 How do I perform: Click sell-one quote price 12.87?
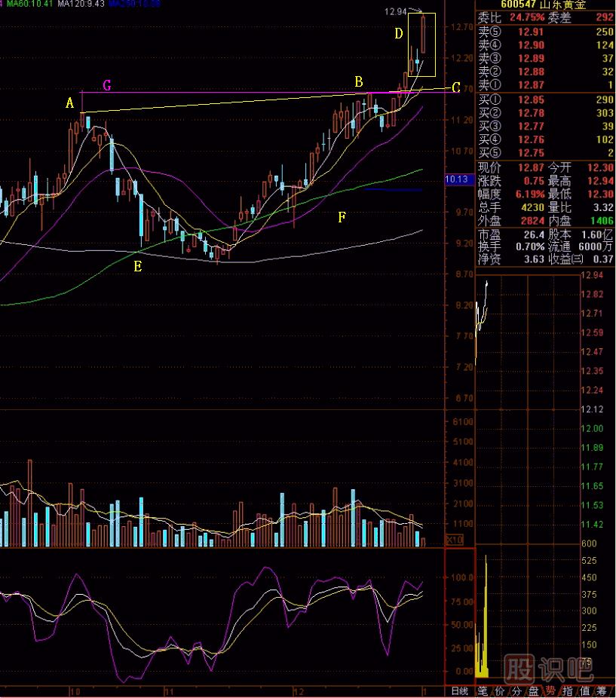click(531, 84)
